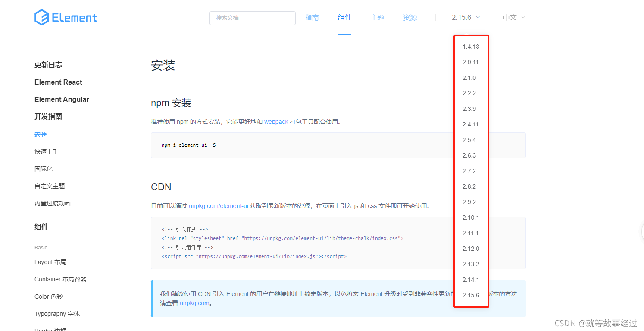Choose version 1.4.13 from the list
The image size is (644, 331).
pos(471,47)
